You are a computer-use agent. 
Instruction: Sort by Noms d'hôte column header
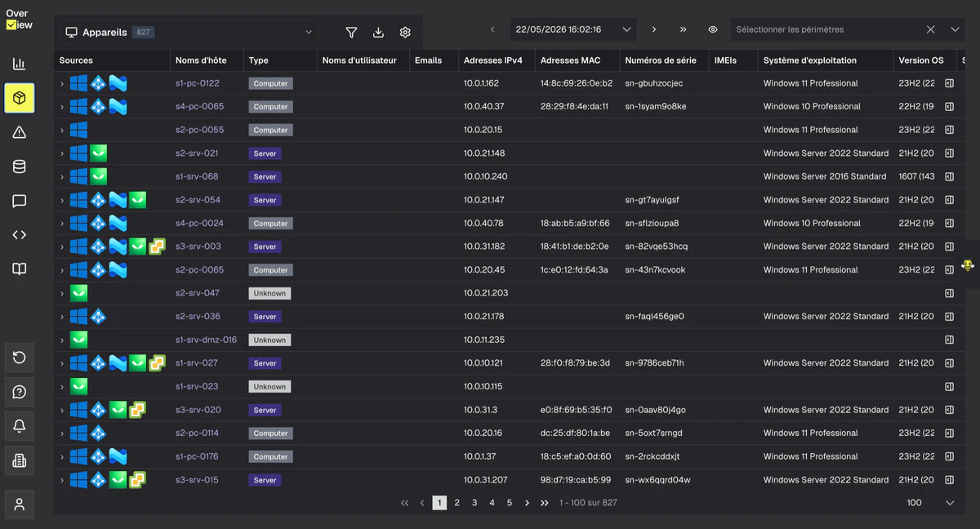(201, 60)
